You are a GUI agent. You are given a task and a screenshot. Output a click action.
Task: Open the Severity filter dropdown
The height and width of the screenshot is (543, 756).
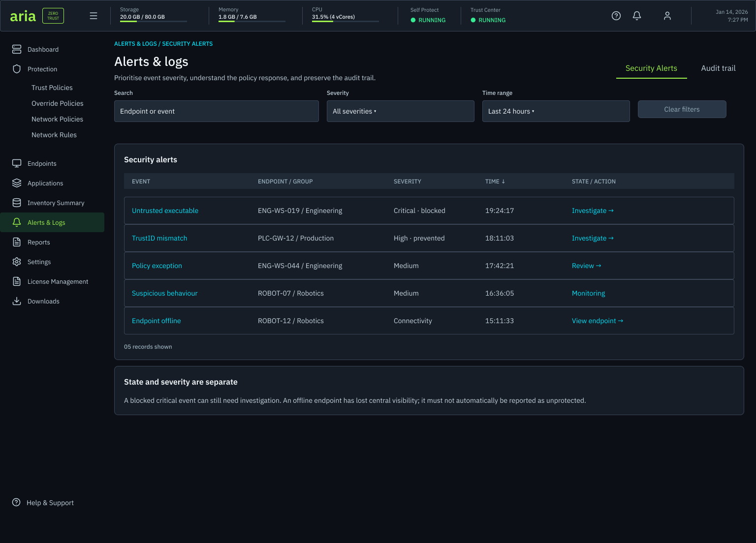401,111
